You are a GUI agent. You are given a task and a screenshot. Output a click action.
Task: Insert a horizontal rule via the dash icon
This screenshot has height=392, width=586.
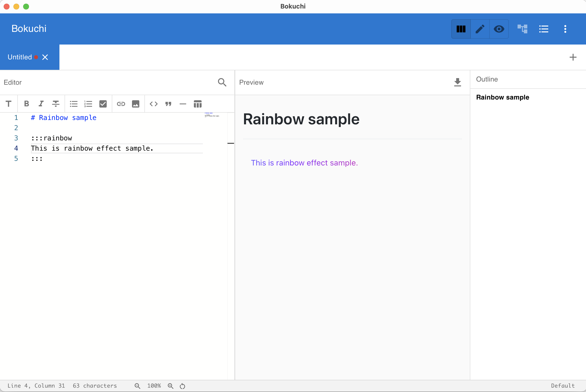point(183,104)
